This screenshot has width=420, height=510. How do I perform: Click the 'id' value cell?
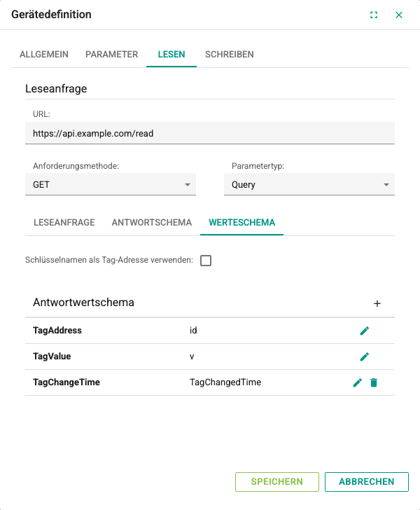click(193, 331)
